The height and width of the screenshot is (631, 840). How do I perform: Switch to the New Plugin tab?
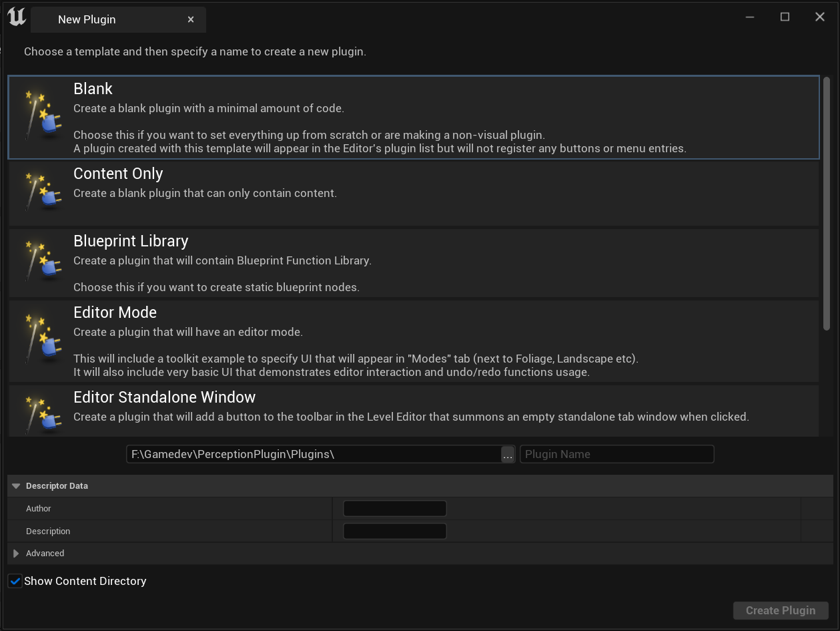pos(118,19)
